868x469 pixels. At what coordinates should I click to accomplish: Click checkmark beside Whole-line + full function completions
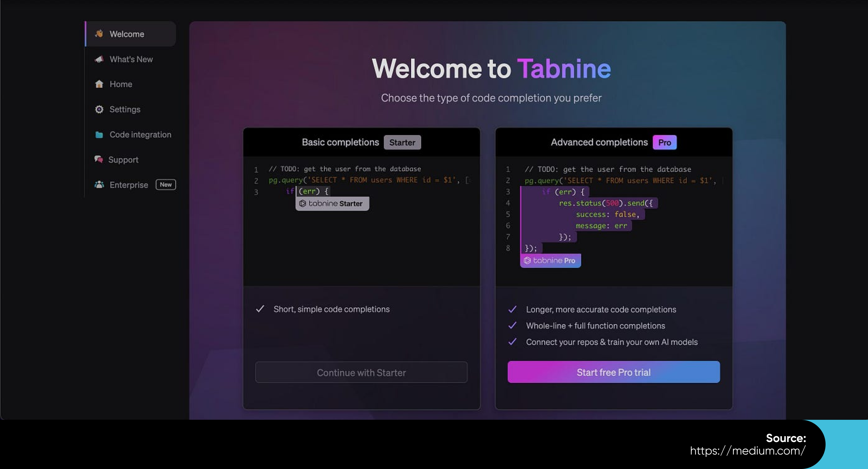click(x=512, y=325)
